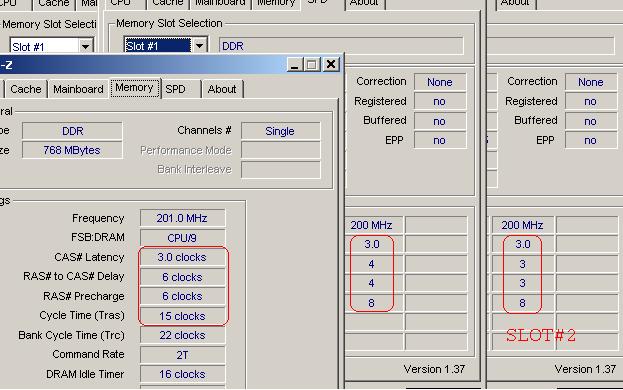This screenshot has height=390, width=623.
Task: Click the DRAM Idle Timer label
Action: coord(85,374)
